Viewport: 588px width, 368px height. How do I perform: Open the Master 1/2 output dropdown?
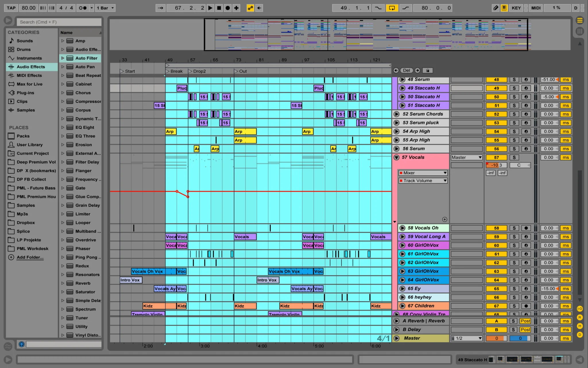467,338
